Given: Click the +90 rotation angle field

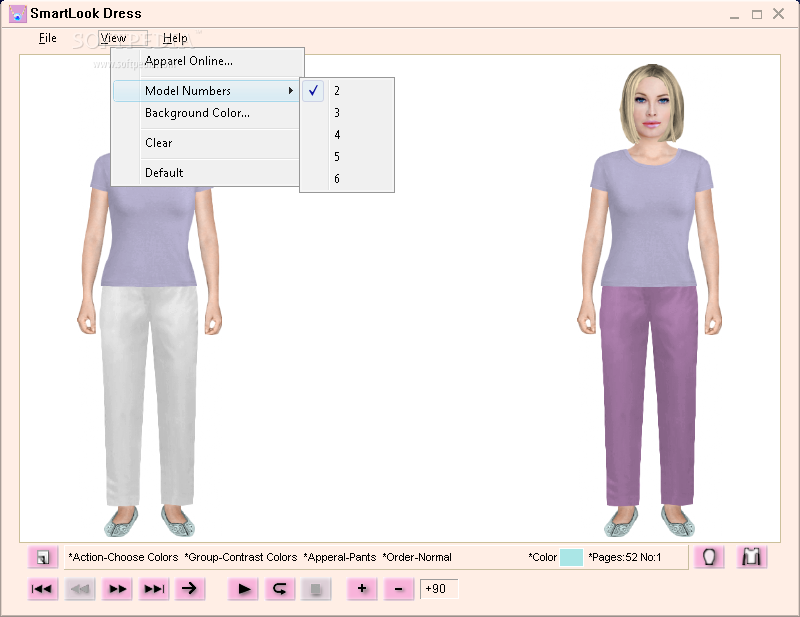Looking at the screenshot, I should (439, 589).
